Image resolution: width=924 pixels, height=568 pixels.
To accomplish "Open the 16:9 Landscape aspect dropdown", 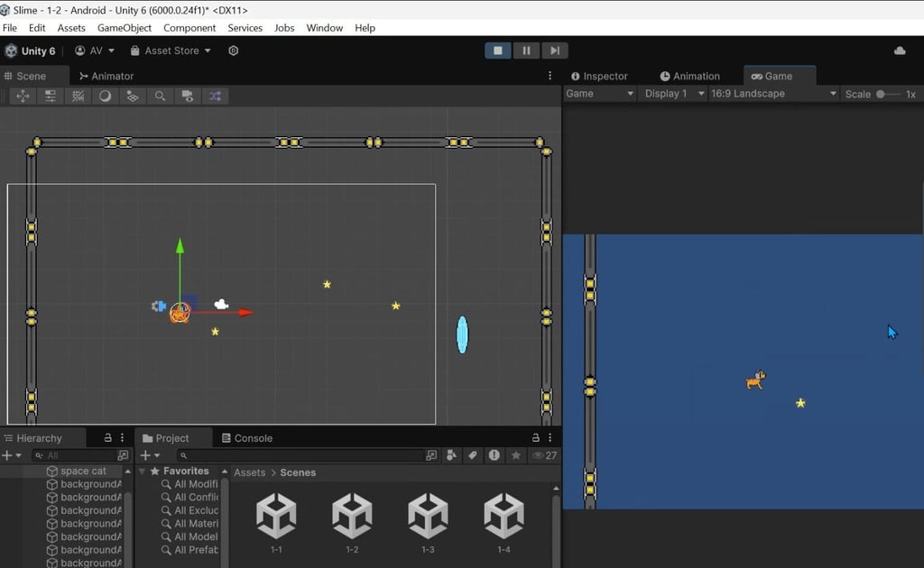I will 773,94.
